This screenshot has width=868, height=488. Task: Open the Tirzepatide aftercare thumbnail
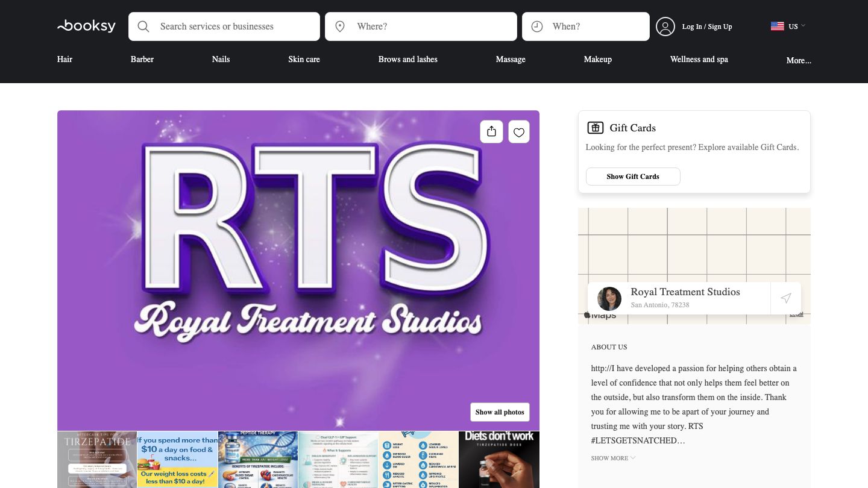pyautogui.click(x=97, y=460)
